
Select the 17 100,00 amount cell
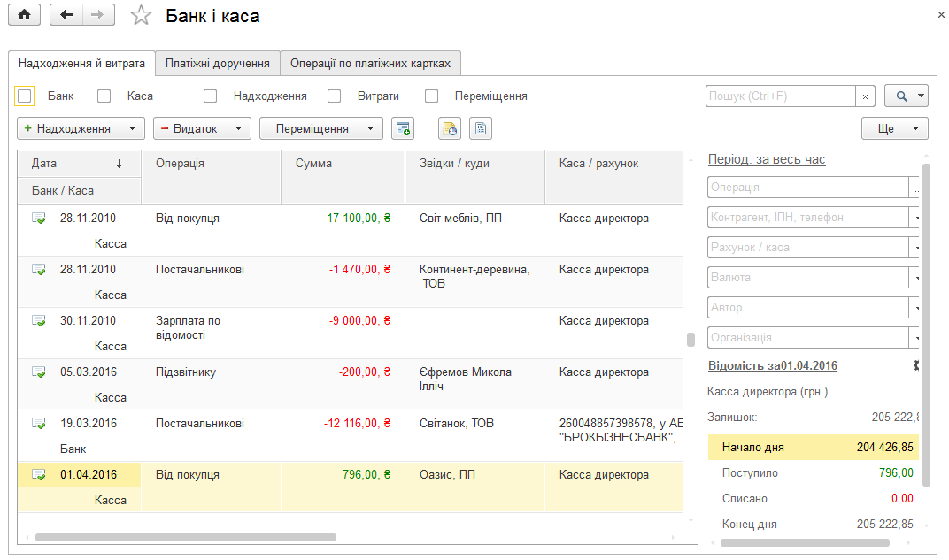point(343,230)
